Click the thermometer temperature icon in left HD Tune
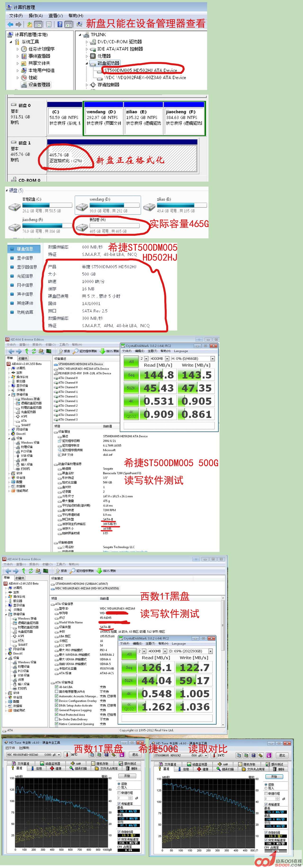 pos(67,755)
